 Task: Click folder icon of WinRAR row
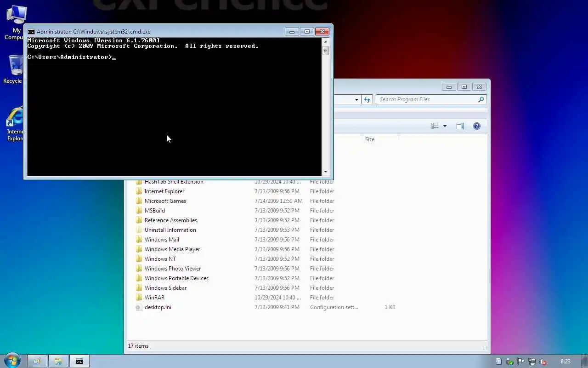[139, 298]
